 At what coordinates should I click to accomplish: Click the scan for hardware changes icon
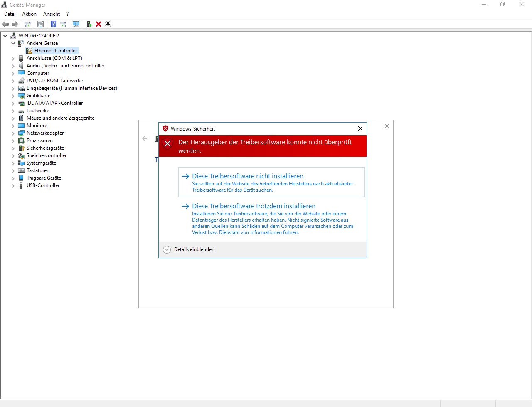tap(76, 24)
